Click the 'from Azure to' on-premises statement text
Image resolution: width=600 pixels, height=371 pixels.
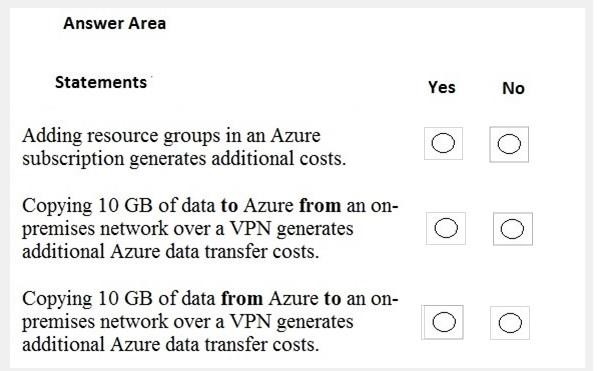point(210,321)
